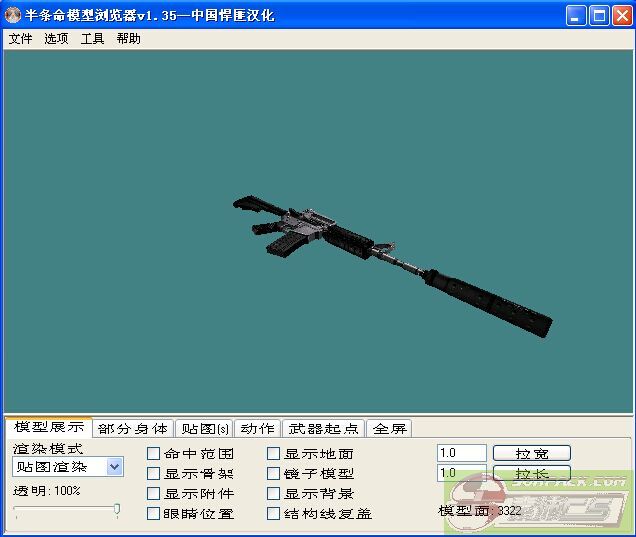Click the application icon in title bar
This screenshot has width=636, height=537.
tap(13, 15)
